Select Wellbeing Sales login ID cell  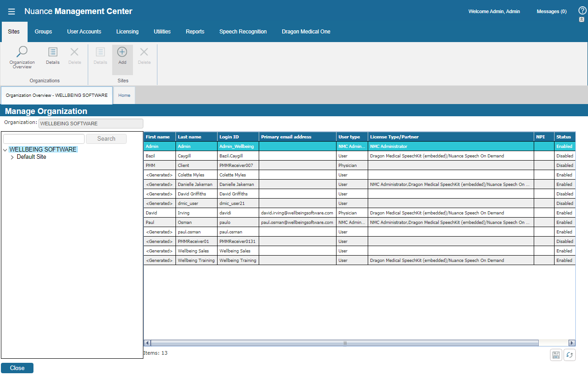pyautogui.click(x=238, y=251)
